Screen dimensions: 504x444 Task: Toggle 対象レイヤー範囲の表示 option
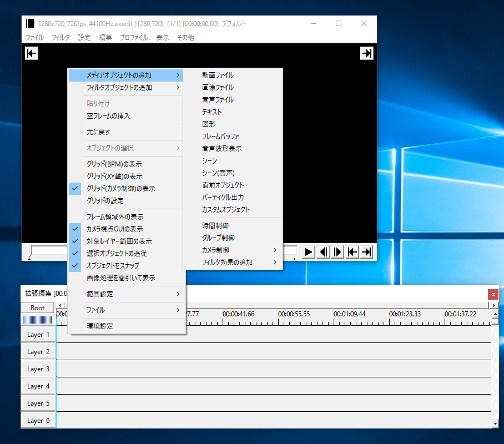125,241
